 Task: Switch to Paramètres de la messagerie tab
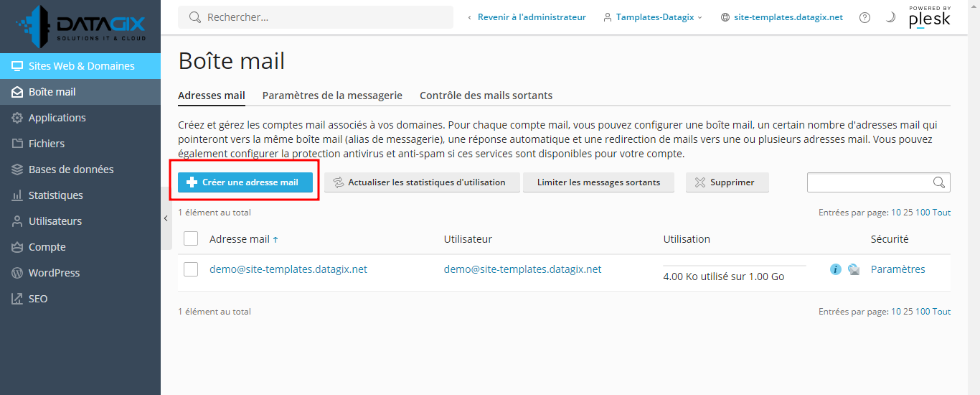332,96
